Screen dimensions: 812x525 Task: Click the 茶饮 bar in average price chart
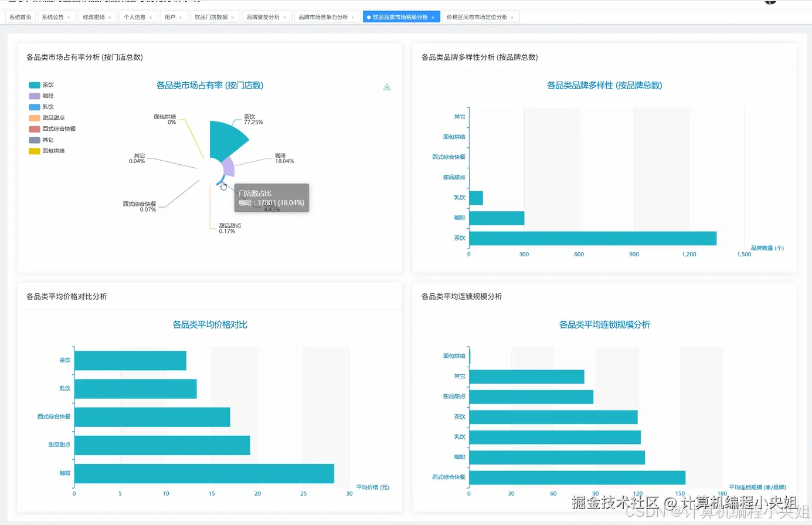coord(130,361)
